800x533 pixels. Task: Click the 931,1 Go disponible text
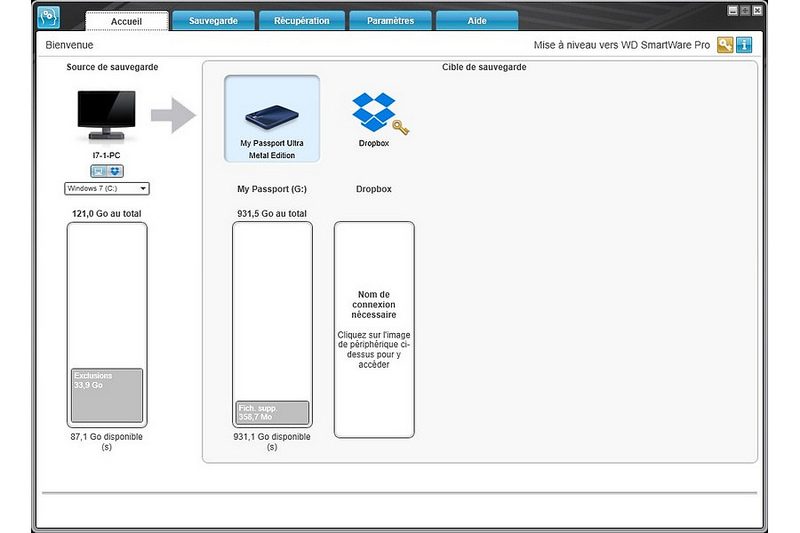272,442
